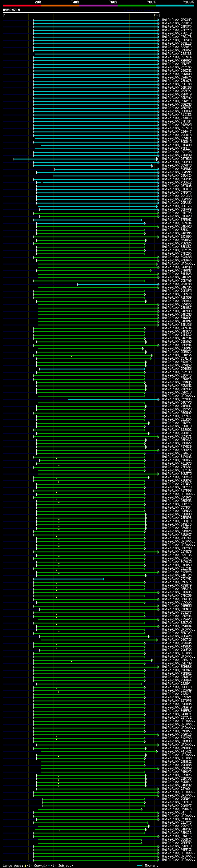
Task: Select hit label UniRef100_C6RP53
Action: (177, 501)
